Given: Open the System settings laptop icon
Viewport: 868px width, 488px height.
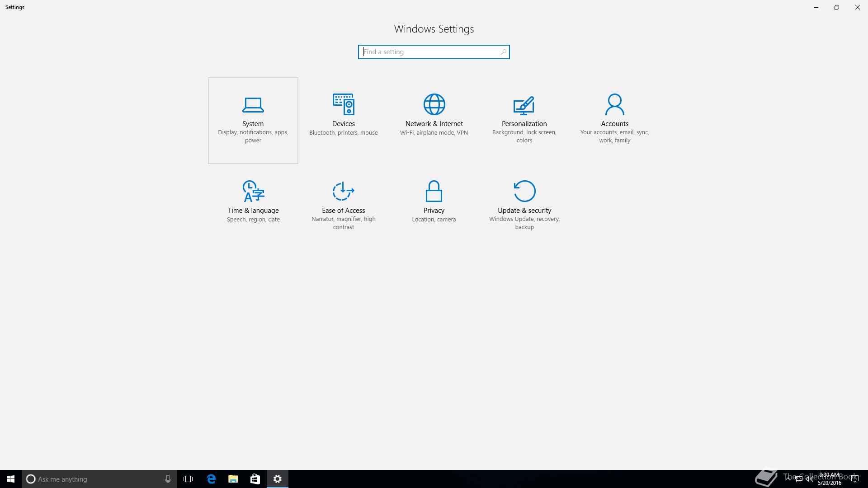Looking at the screenshot, I should tap(253, 105).
